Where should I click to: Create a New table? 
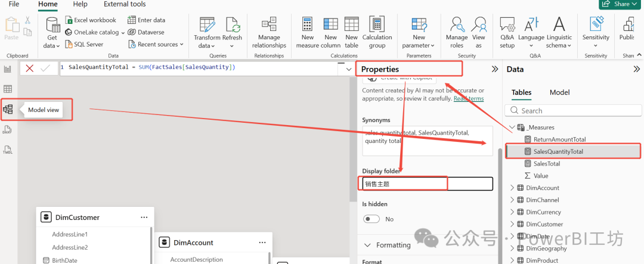click(x=352, y=33)
